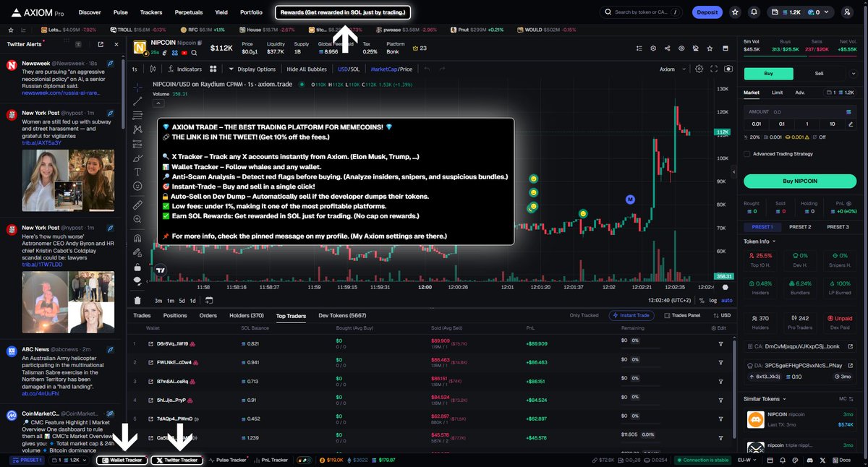The height and width of the screenshot is (467, 868).
Task: Click the share token icon
Action: 666,48
